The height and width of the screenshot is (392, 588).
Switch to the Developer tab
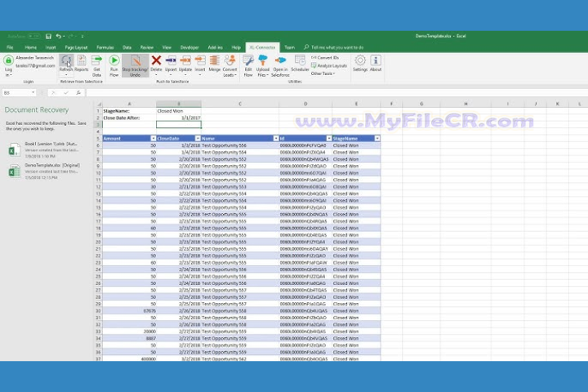click(189, 47)
